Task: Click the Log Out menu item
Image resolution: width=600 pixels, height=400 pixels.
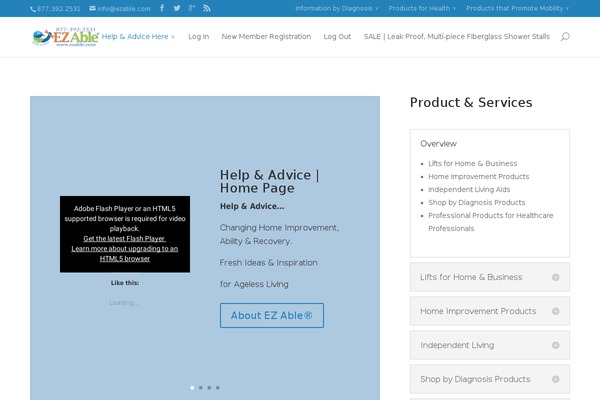Action: click(x=337, y=37)
